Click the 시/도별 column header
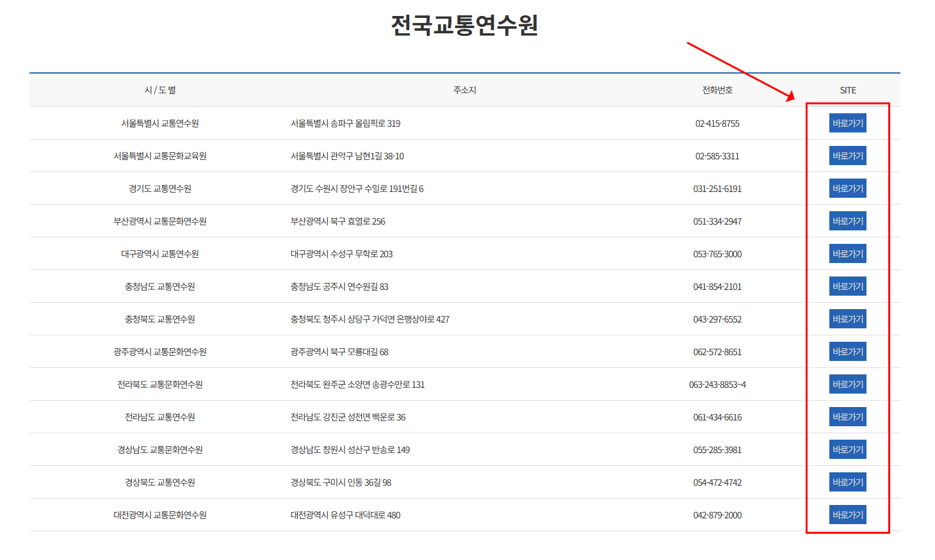Viewport: 935px width, 560px height. (x=160, y=90)
